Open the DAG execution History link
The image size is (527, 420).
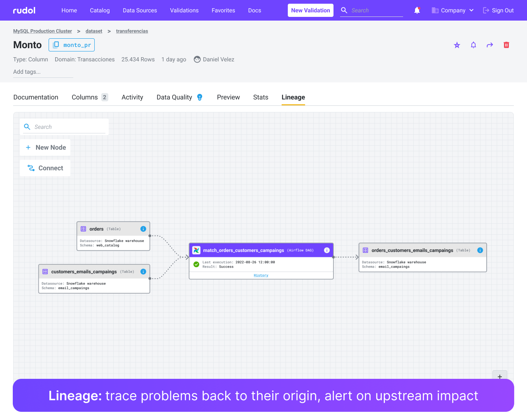pos(261,275)
